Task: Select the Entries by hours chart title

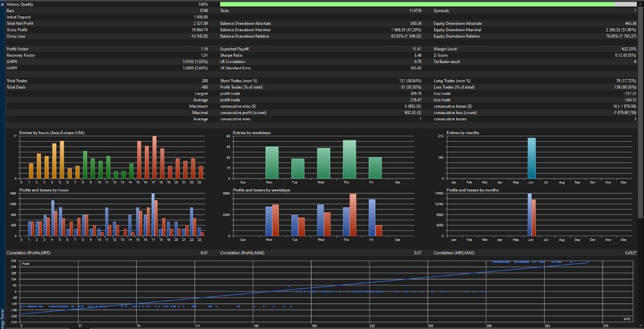Action: (x=52, y=133)
